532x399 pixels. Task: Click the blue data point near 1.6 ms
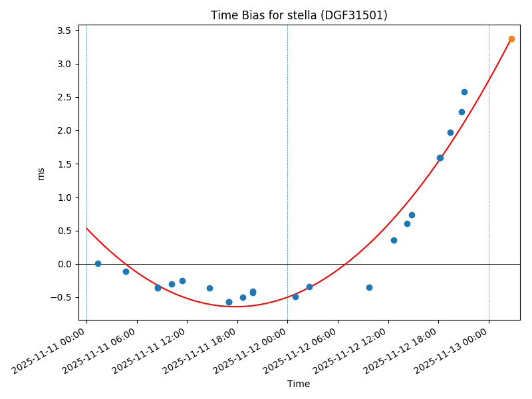pyautogui.click(x=440, y=158)
